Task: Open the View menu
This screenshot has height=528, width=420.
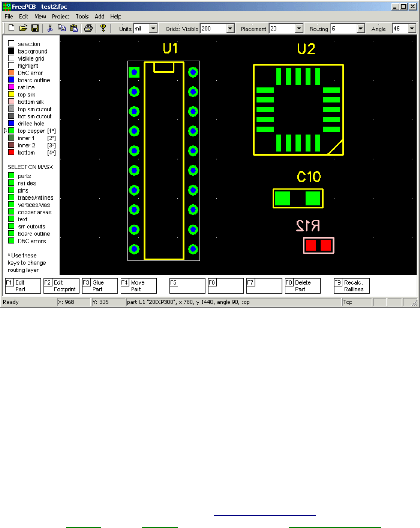Action: tap(40, 17)
